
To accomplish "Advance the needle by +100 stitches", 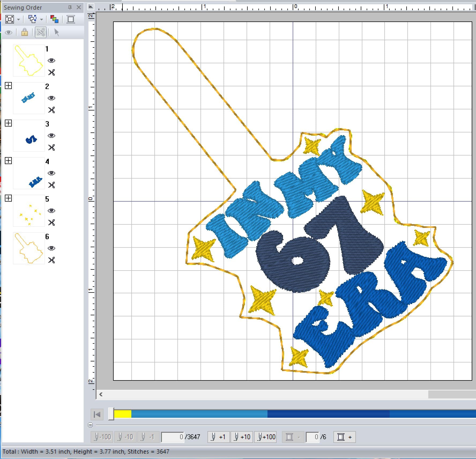I will coord(265,437).
